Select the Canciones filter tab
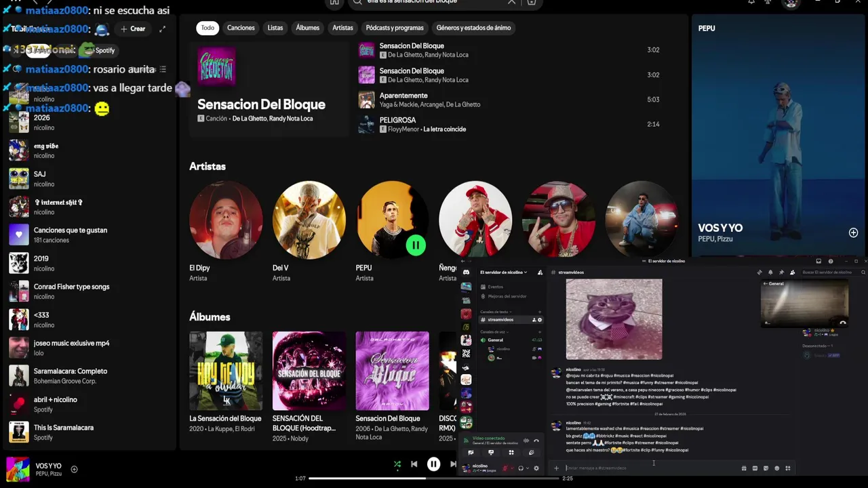The image size is (868, 488). tap(241, 28)
